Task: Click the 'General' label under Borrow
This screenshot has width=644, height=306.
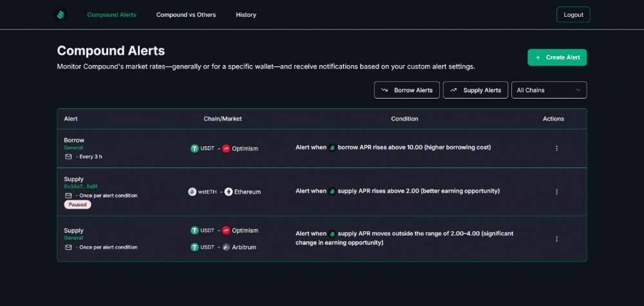Action: (x=73, y=148)
